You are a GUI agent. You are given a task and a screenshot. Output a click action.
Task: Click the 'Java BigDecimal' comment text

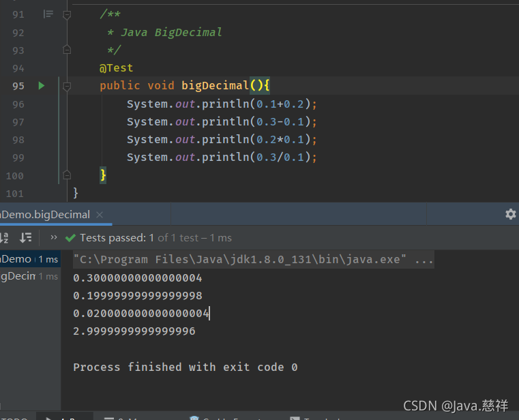171,33
